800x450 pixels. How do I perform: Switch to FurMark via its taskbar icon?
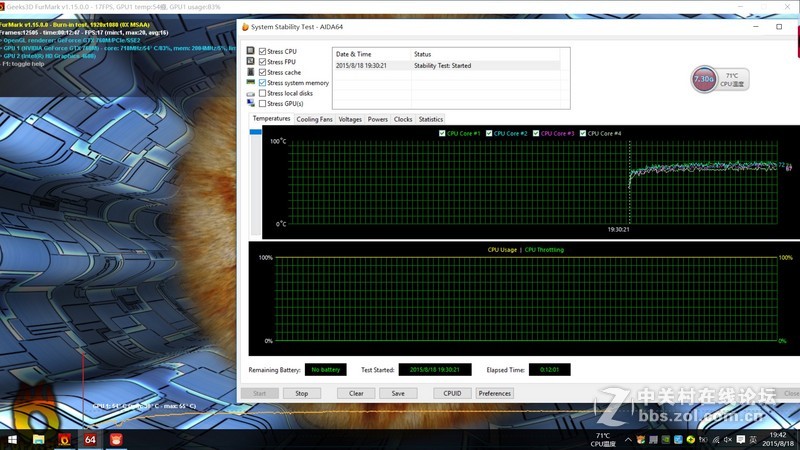tap(64, 439)
